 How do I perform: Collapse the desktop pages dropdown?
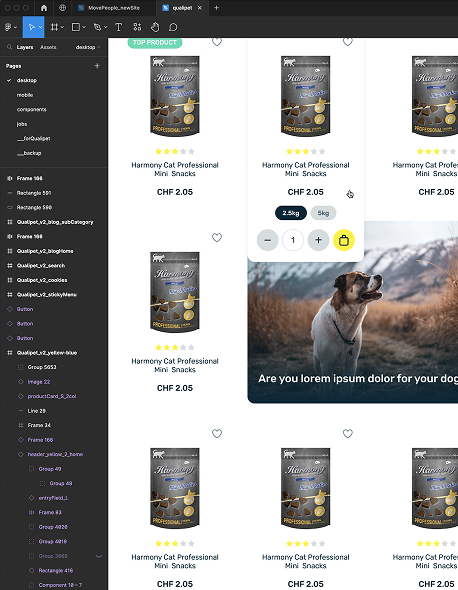click(x=88, y=47)
